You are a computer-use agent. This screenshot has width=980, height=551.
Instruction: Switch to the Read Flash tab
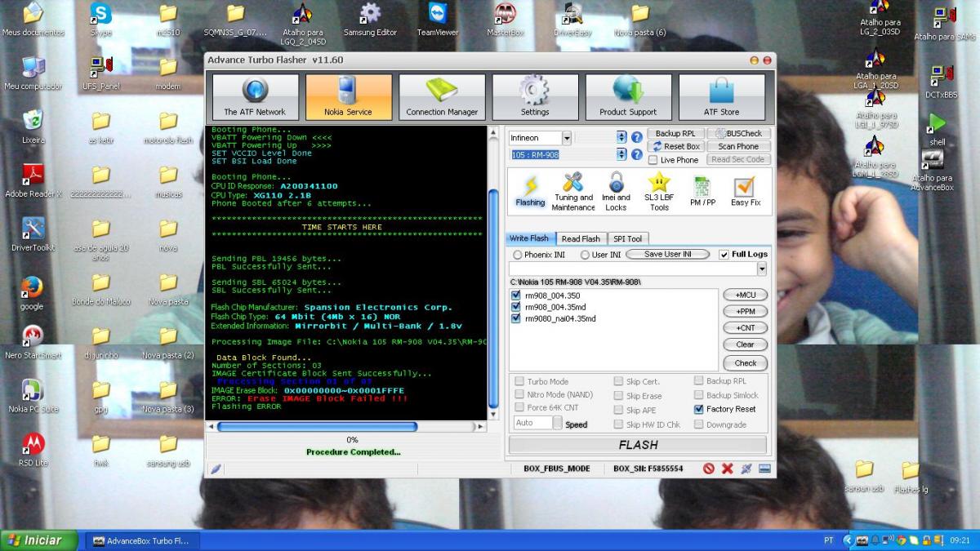[x=581, y=238]
